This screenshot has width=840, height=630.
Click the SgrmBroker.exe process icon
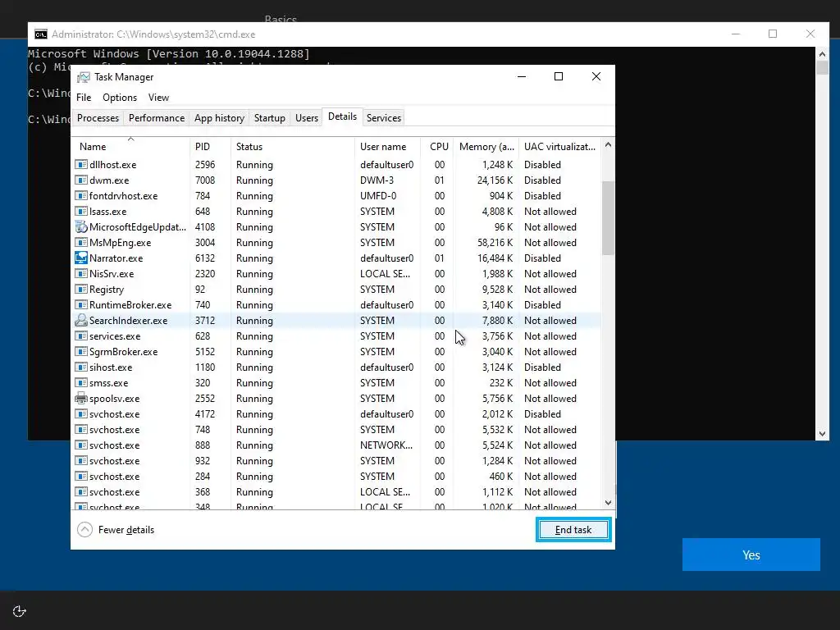[x=81, y=351]
